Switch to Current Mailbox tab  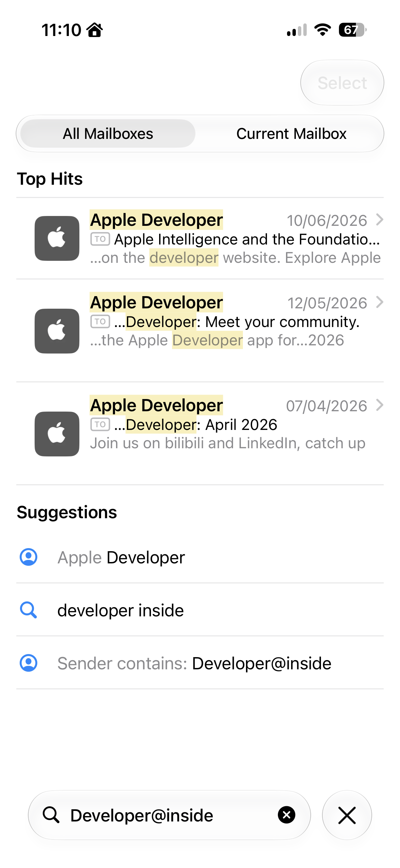pos(291,133)
